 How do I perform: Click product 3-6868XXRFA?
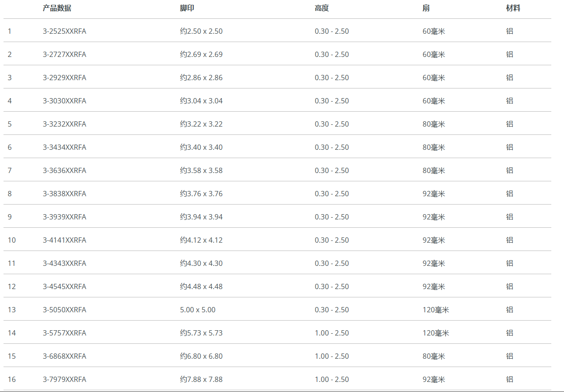(x=64, y=356)
